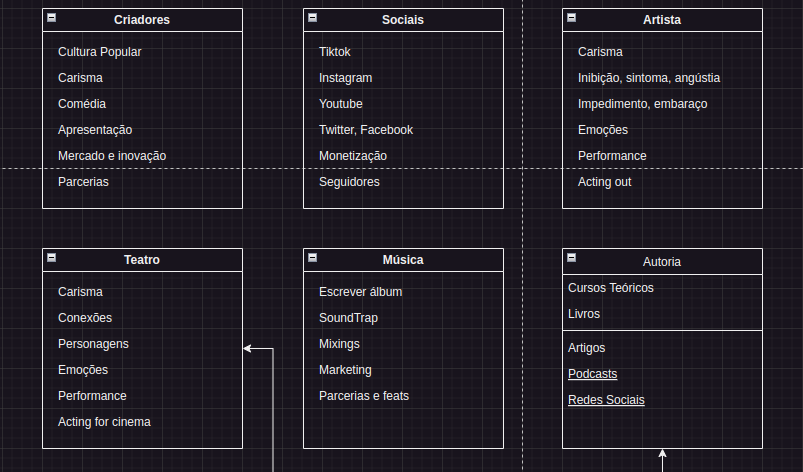Collapse the Música container
This screenshot has width=803, height=472.
coord(313,258)
